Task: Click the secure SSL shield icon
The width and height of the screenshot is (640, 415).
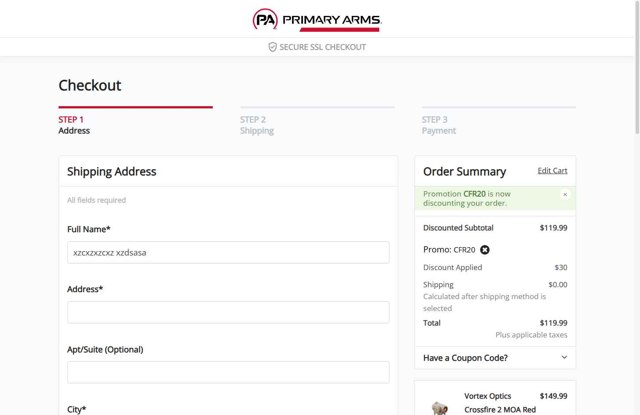Action: tap(272, 47)
